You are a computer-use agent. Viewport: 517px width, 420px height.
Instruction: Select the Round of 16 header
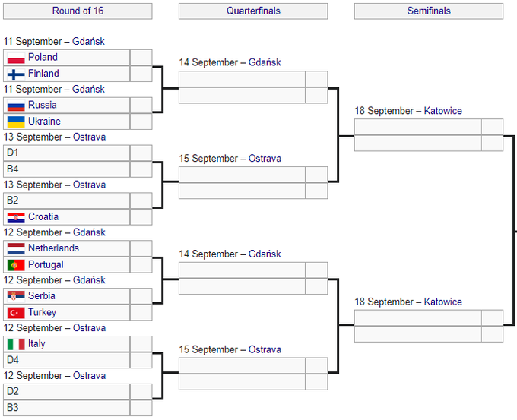click(78, 11)
